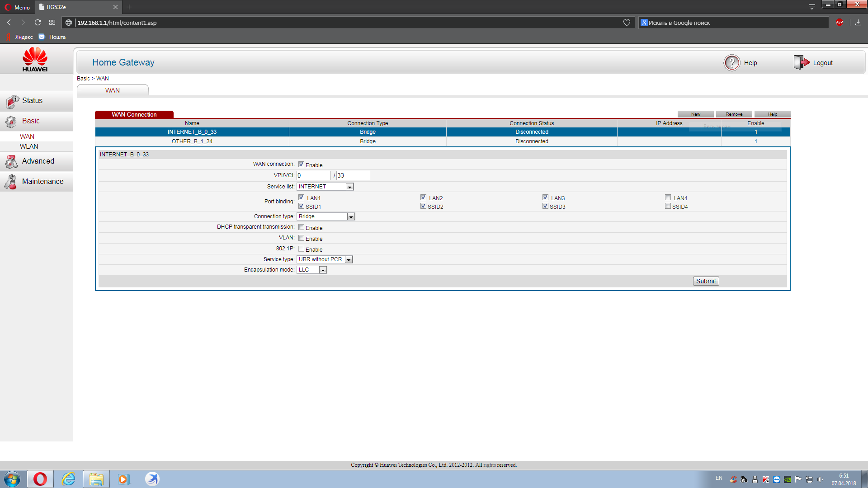Click the bookmark heart icon in address bar
This screenshot has width=868, height=488.
[x=627, y=23]
